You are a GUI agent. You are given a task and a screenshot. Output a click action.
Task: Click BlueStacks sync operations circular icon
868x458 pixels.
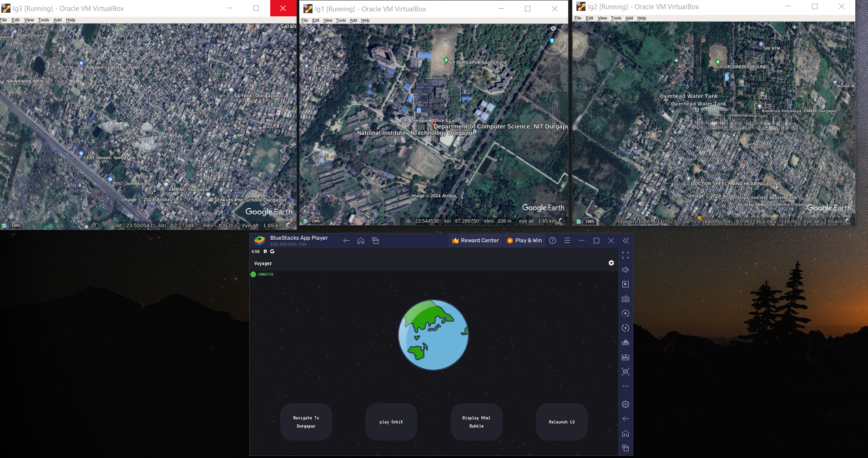[626, 328]
